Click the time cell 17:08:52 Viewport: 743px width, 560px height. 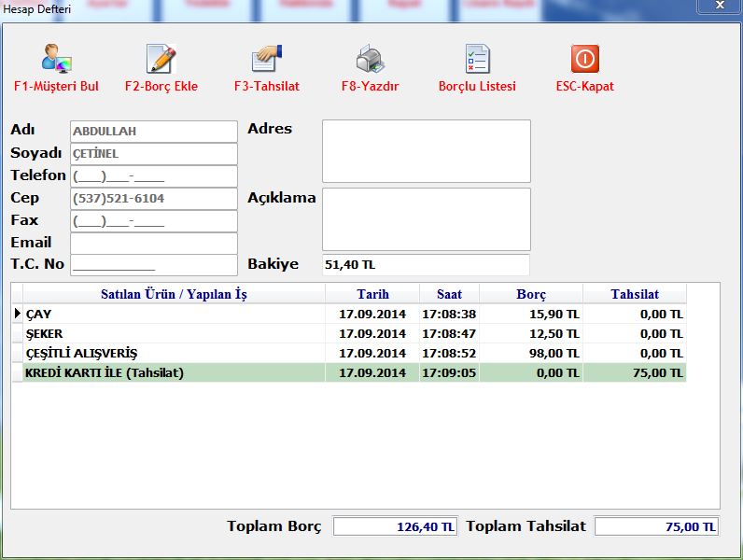[x=449, y=354]
